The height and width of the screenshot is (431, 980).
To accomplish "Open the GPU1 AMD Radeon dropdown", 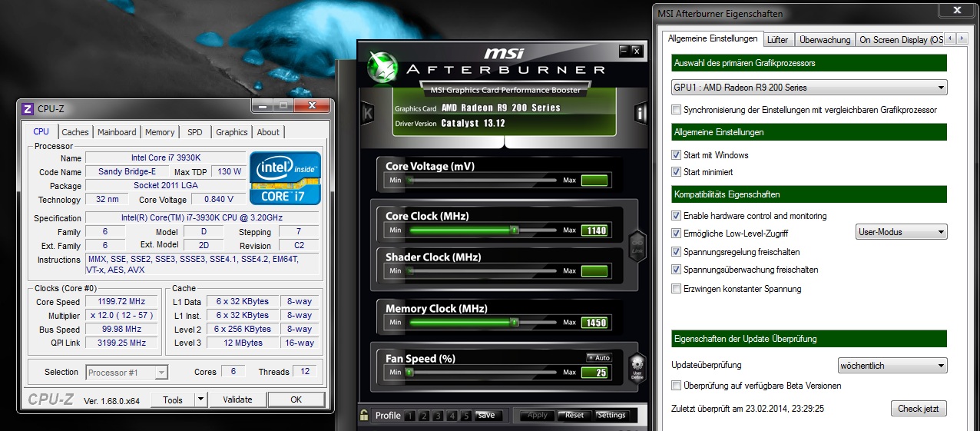I will tap(809, 88).
